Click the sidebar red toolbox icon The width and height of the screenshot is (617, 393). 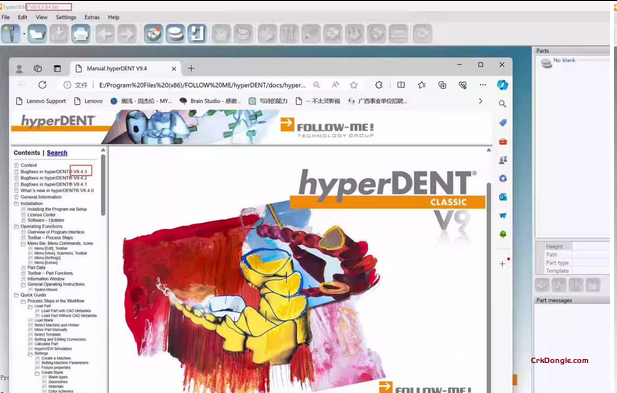point(502,142)
